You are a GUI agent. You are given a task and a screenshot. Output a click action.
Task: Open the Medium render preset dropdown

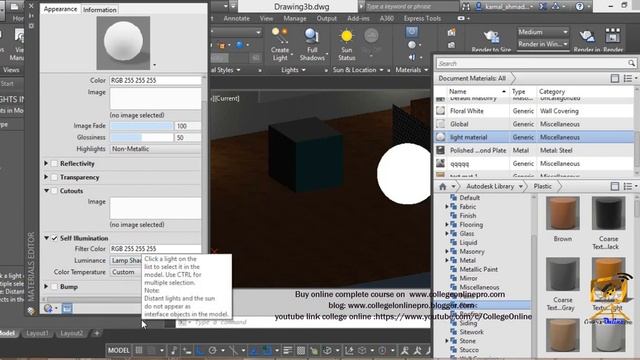[x=542, y=32]
